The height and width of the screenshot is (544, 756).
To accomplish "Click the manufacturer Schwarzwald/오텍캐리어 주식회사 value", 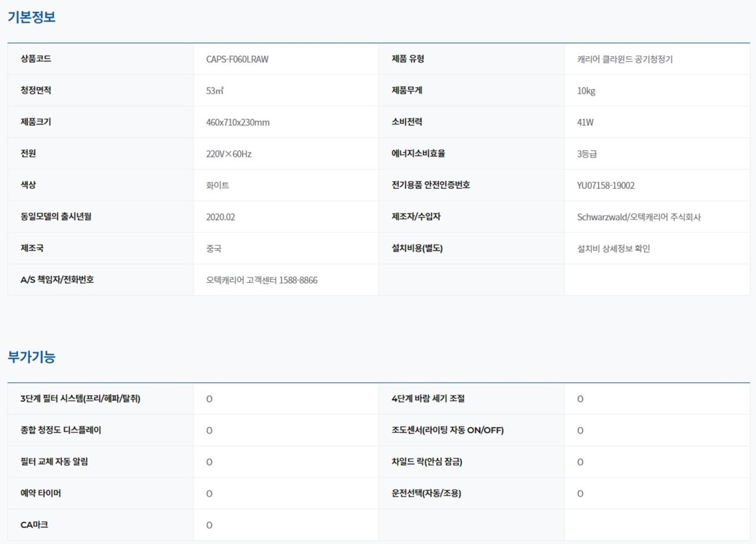I will (x=638, y=217).
